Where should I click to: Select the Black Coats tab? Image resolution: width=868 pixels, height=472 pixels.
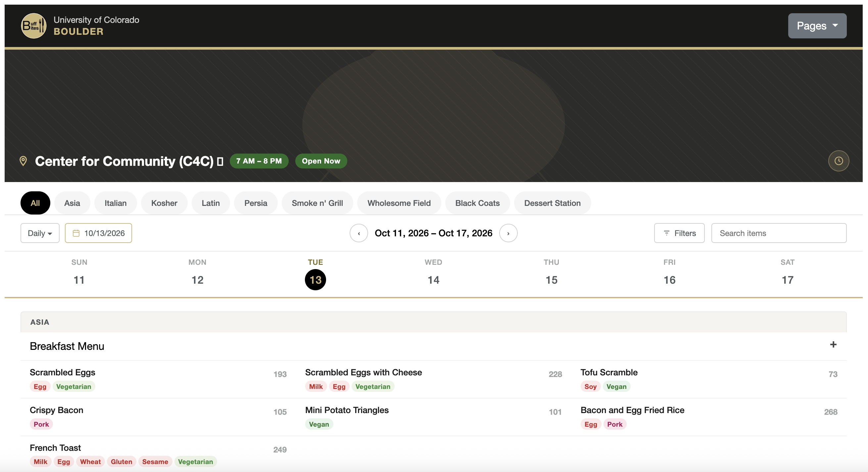click(477, 203)
